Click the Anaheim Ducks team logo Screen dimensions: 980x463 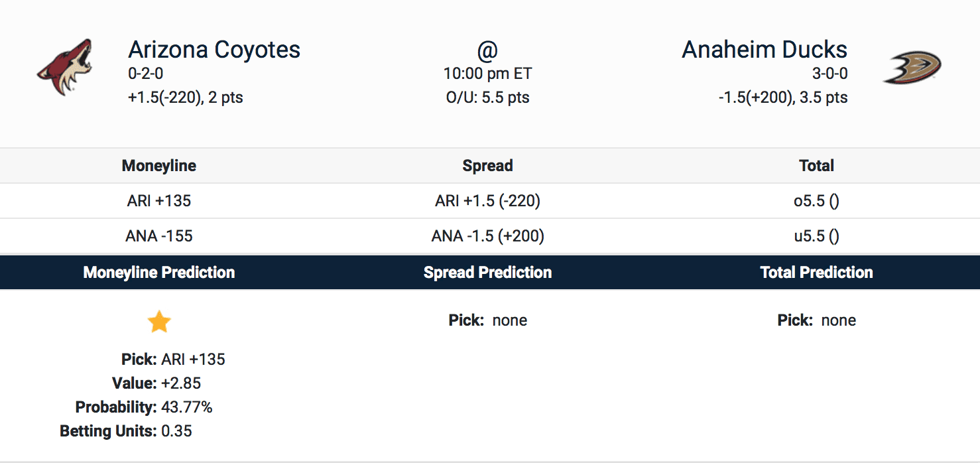point(912,68)
